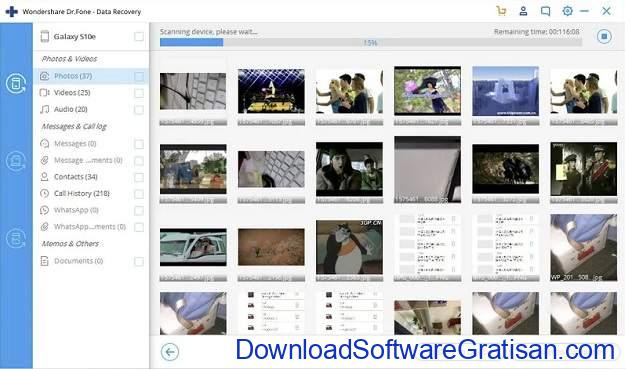Go back with the arrow button
Viewport: 625px width, 369px height.
coord(170,352)
